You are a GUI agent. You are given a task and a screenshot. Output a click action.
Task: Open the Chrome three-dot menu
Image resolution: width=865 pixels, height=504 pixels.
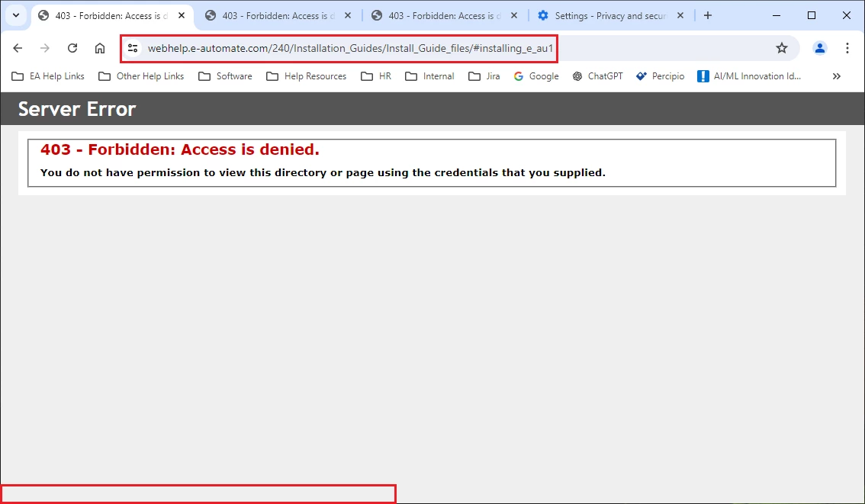click(847, 48)
